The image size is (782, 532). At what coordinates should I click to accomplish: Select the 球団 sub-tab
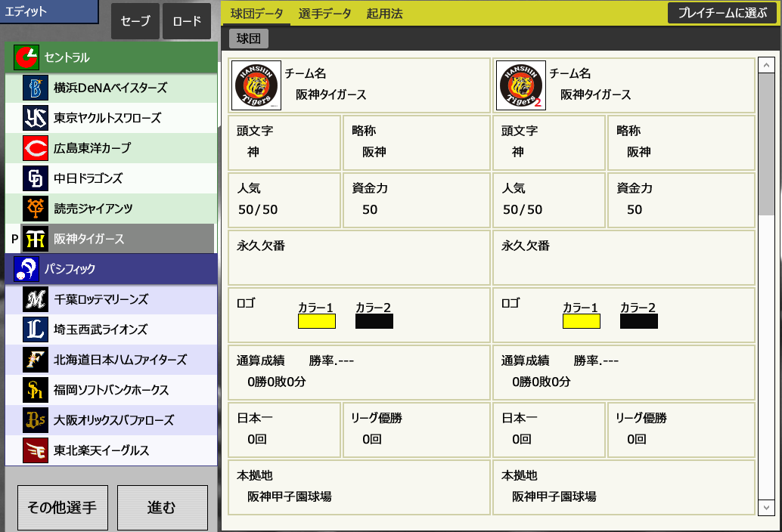click(x=248, y=39)
